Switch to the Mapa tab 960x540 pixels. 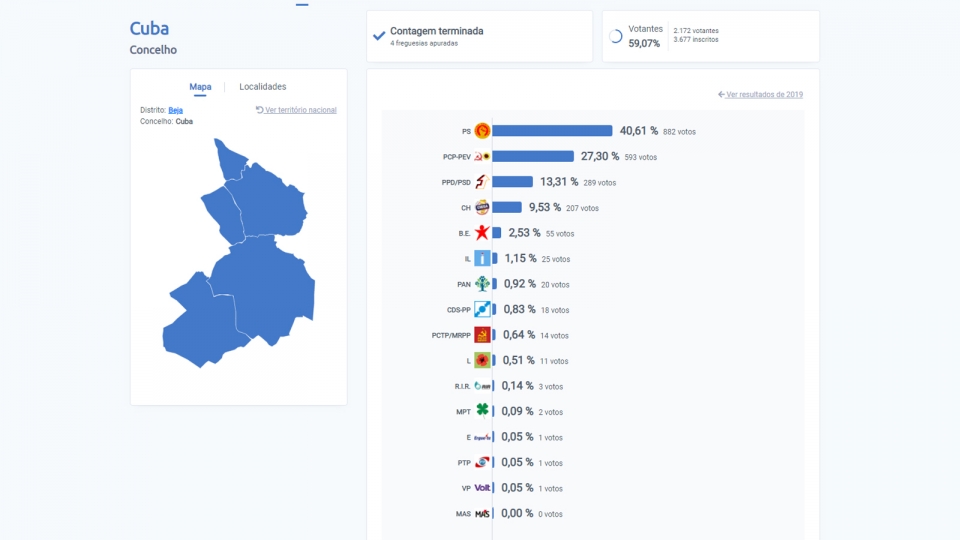[x=200, y=87]
